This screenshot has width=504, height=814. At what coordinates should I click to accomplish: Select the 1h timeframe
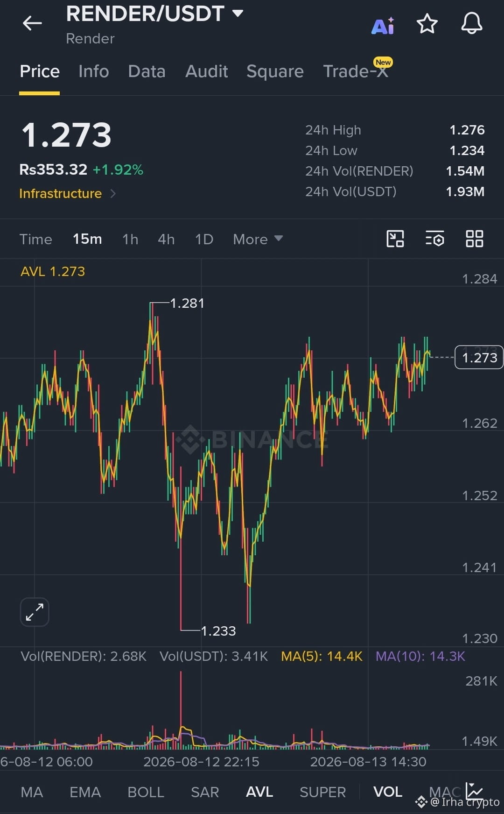point(130,239)
